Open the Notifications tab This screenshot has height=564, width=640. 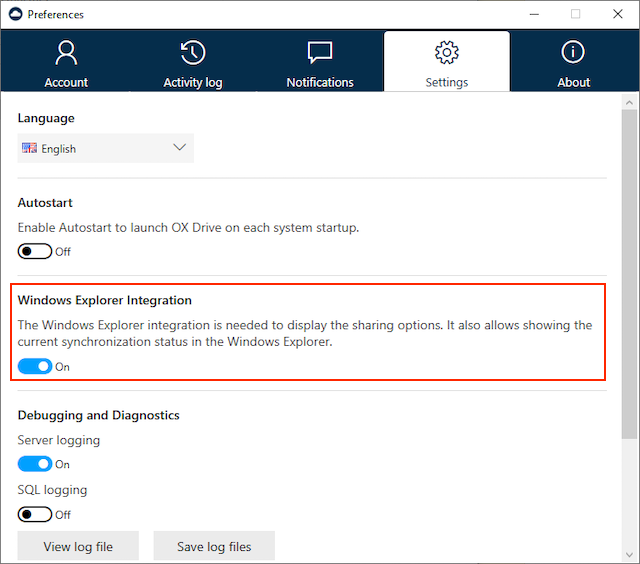(x=320, y=61)
